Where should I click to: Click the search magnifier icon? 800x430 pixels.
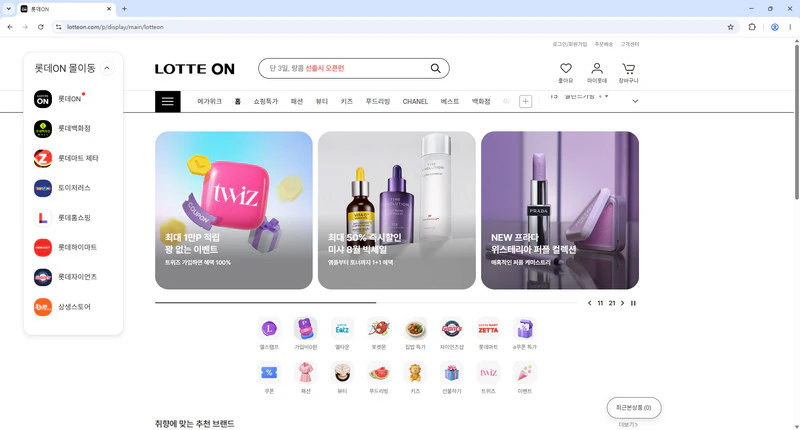pyautogui.click(x=435, y=68)
